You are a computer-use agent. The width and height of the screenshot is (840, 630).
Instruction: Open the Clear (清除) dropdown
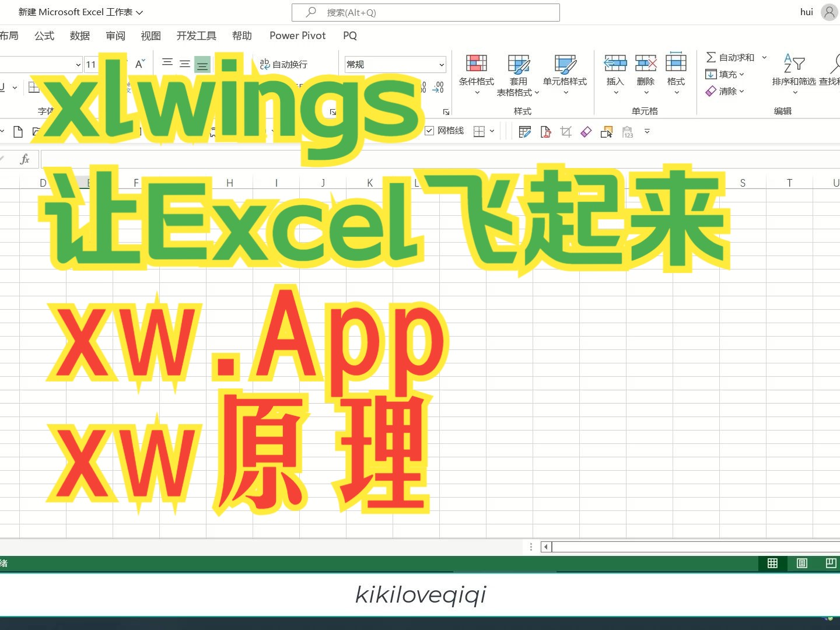(724, 91)
